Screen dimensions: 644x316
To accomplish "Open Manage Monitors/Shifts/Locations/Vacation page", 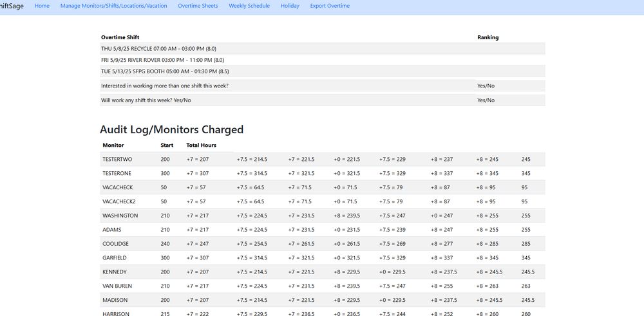I will click(x=114, y=6).
